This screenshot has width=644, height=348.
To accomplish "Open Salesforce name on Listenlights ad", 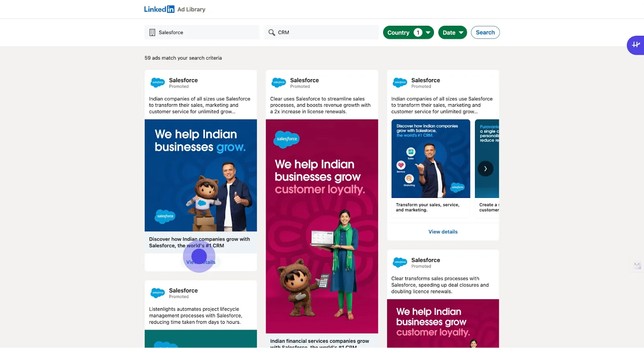I will tap(183, 290).
